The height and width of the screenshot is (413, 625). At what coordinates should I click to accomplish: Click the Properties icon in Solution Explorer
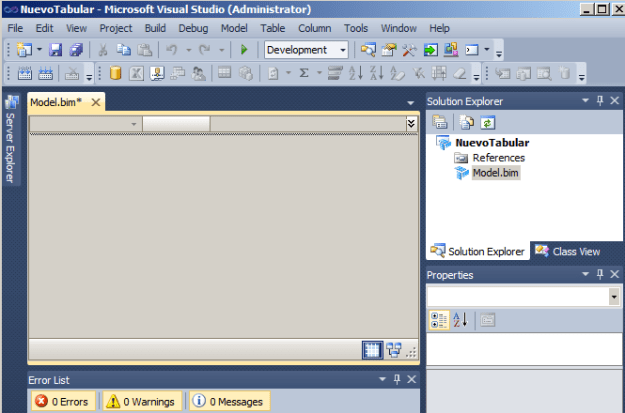pos(440,122)
